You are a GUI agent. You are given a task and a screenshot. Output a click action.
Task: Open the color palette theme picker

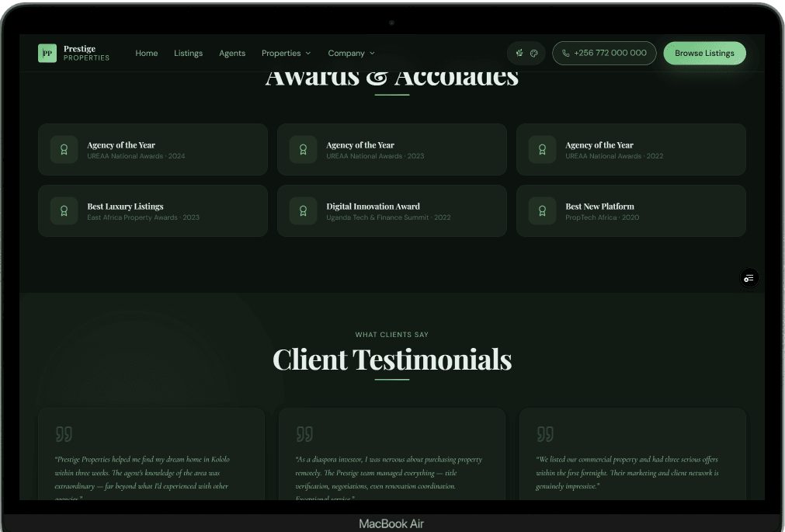click(x=534, y=54)
